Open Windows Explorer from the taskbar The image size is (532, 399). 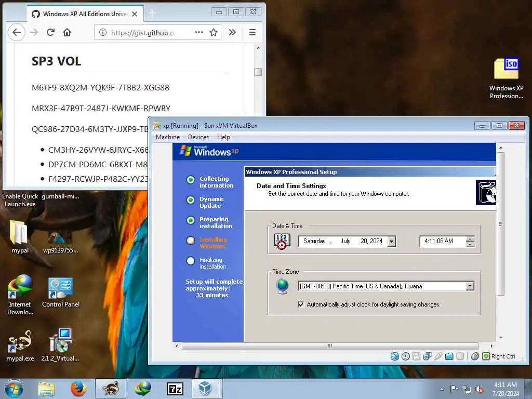(46, 389)
